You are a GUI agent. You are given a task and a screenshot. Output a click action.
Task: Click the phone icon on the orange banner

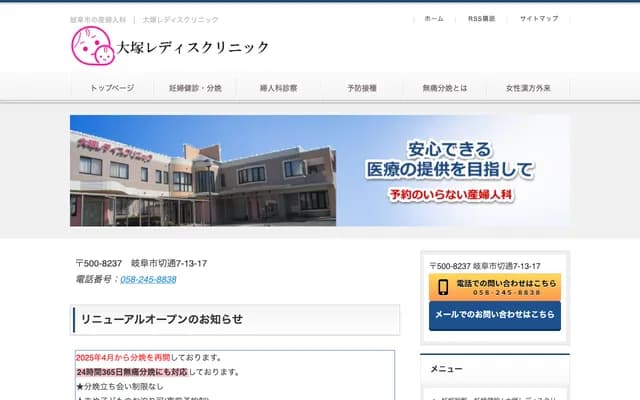(443, 287)
